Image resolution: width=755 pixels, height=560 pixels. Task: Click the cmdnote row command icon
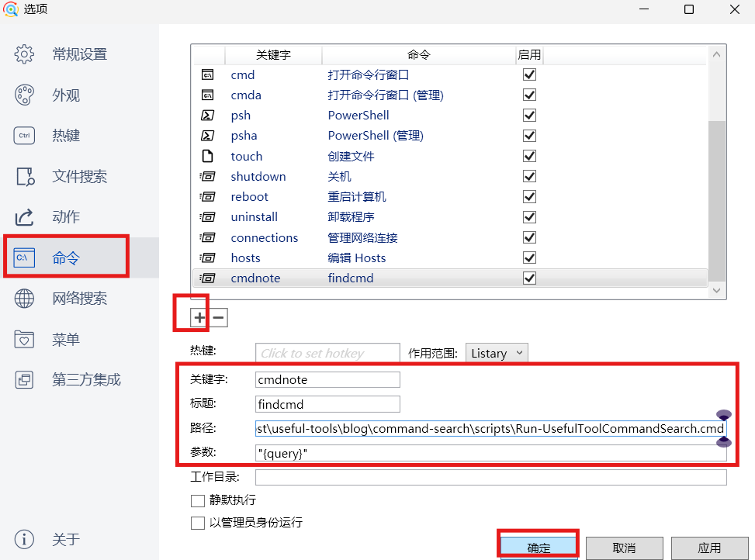pyautogui.click(x=207, y=278)
